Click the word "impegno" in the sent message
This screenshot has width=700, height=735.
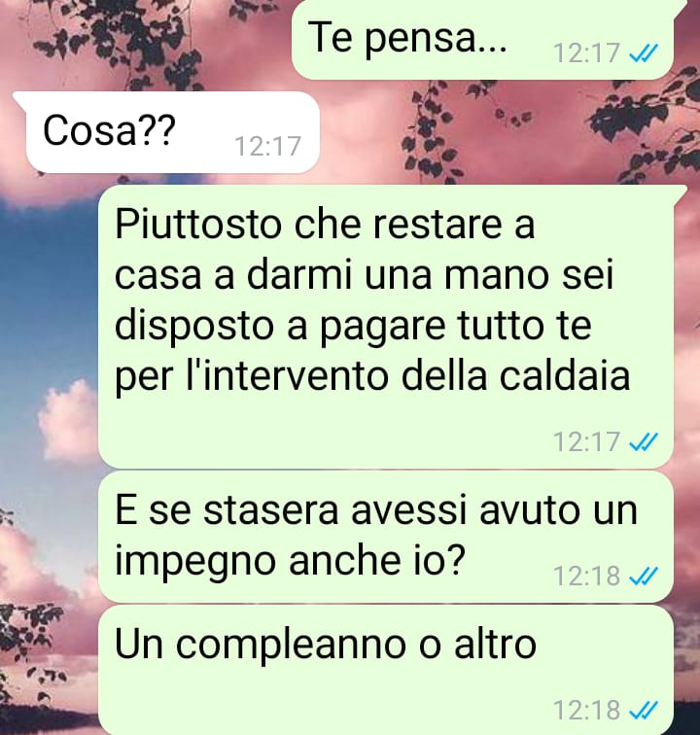tap(195, 562)
